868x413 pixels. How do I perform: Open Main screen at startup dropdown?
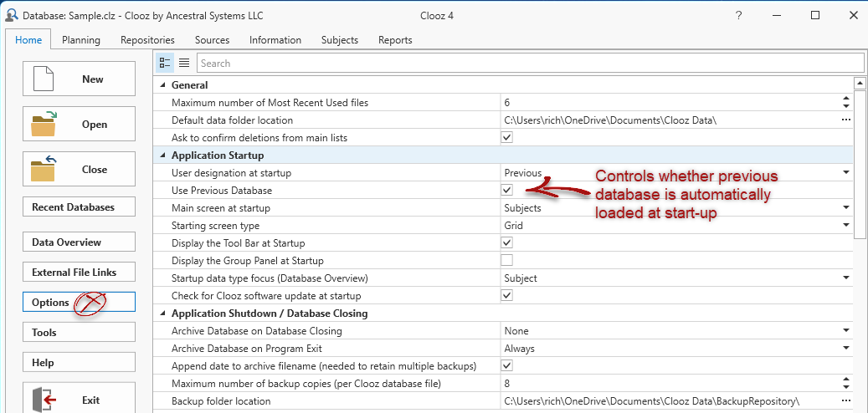pyautogui.click(x=845, y=208)
